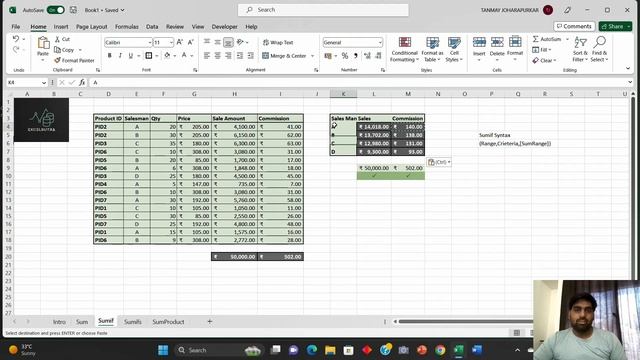Click the horizontal scrollbar at bottom
Image resolution: width=640 pixels, height=360 pixels.
click(465, 322)
